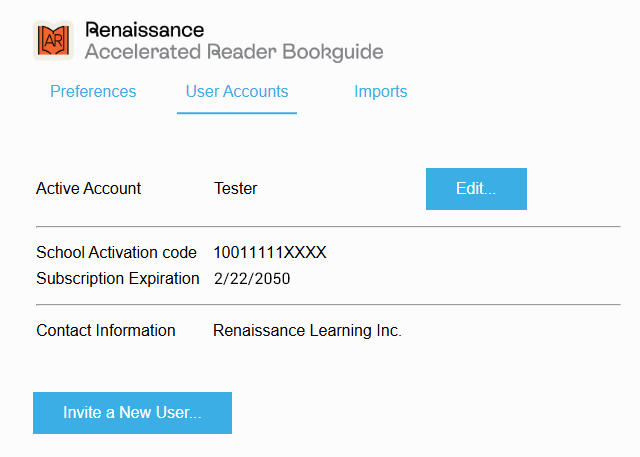Click the Renaissance brand name text

click(x=145, y=30)
